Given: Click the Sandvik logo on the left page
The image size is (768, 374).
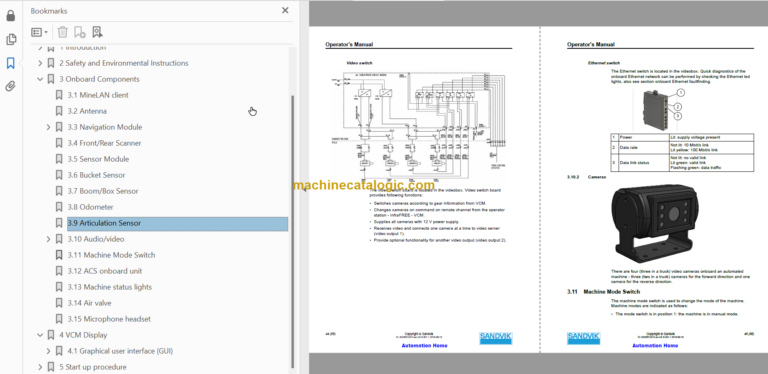Looking at the screenshot, I should pyautogui.click(x=496, y=338).
